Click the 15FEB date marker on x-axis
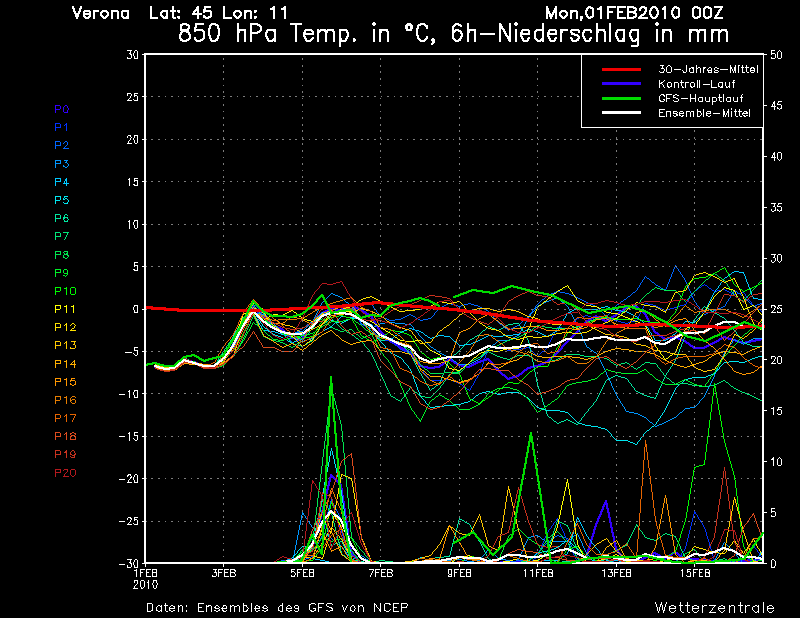This screenshot has width=800, height=618. [695, 574]
